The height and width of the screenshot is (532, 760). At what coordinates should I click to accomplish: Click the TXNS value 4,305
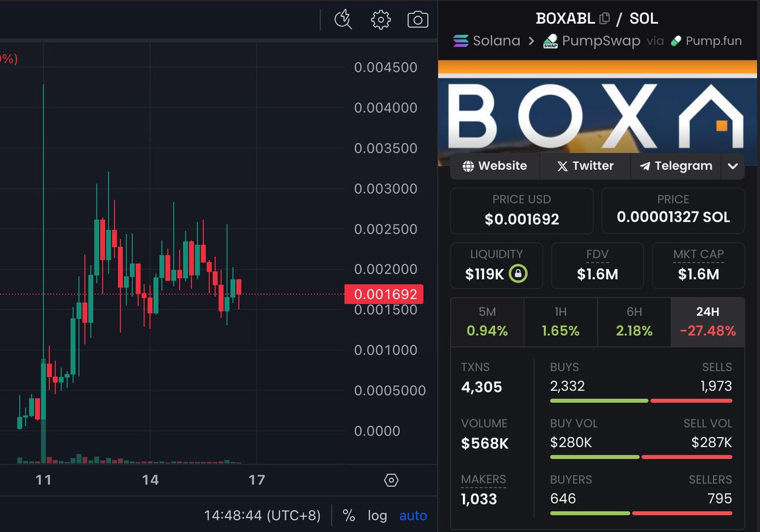click(481, 387)
